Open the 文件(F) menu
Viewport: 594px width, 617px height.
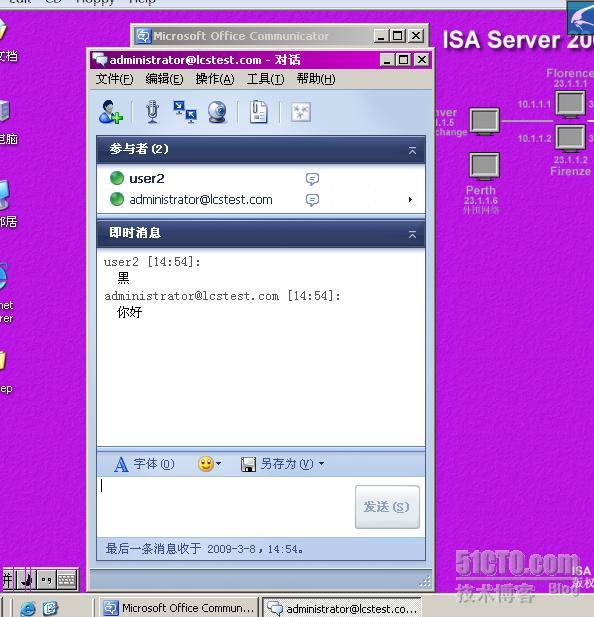[x=114, y=79]
